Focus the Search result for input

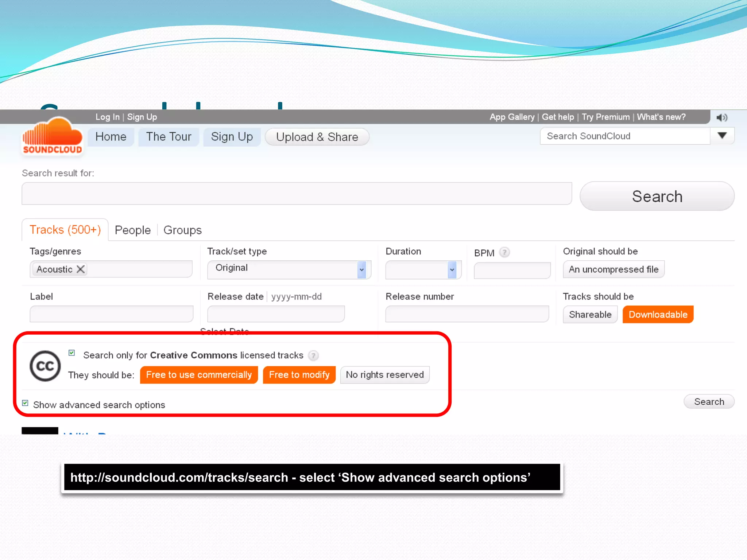tap(297, 194)
